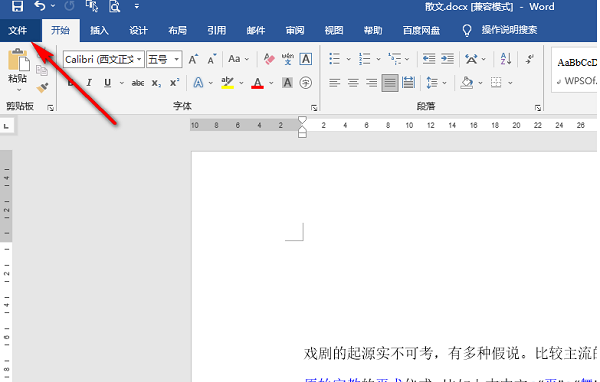Open the 五号 font size dropdown
600x382 pixels.
[176, 59]
